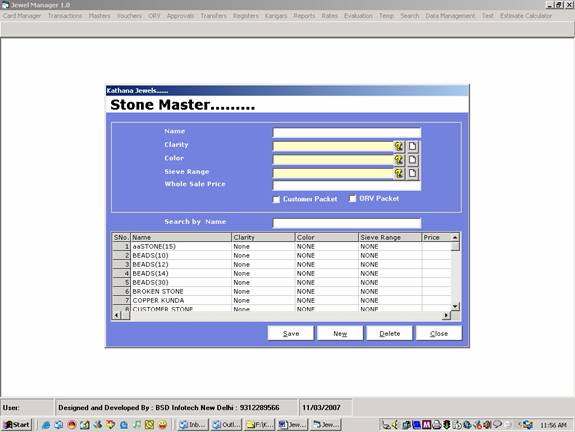The height and width of the screenshot is (432, 575).
Task: Open the Evaluation menu
Action: click(x=358, y=16)
